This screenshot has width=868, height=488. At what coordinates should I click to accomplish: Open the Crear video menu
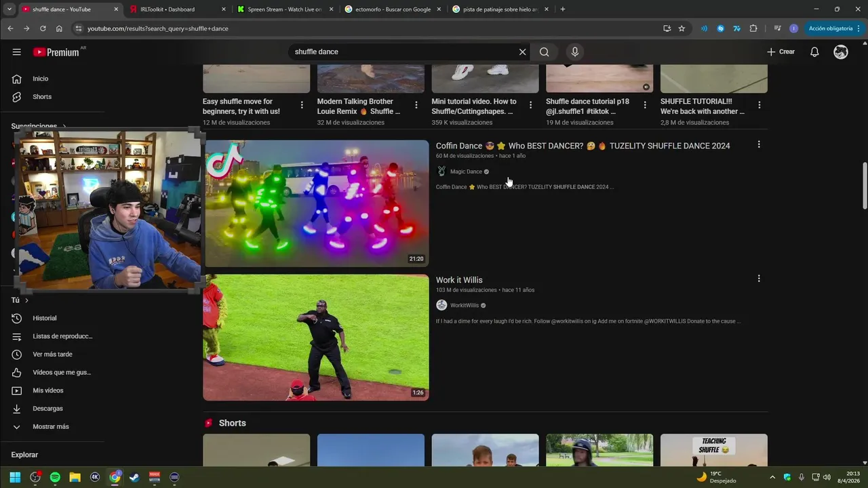(x=781, y=52)
